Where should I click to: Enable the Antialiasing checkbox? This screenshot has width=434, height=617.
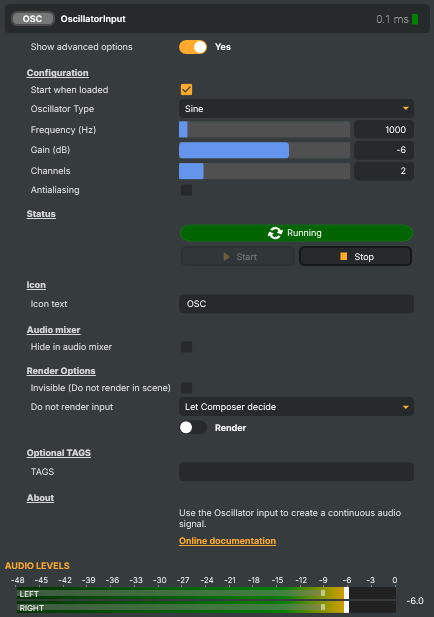(187, 190)
